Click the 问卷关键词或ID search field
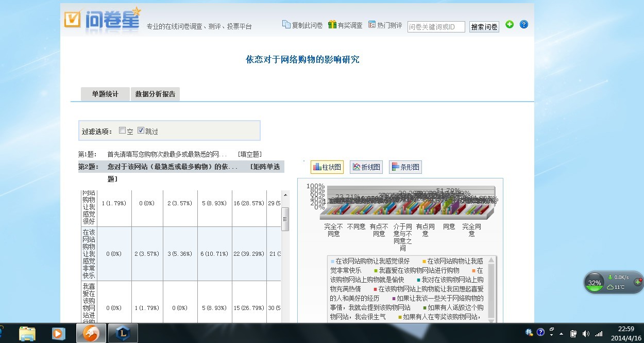Screen dimensions: 644x343 tap(436, 27)
